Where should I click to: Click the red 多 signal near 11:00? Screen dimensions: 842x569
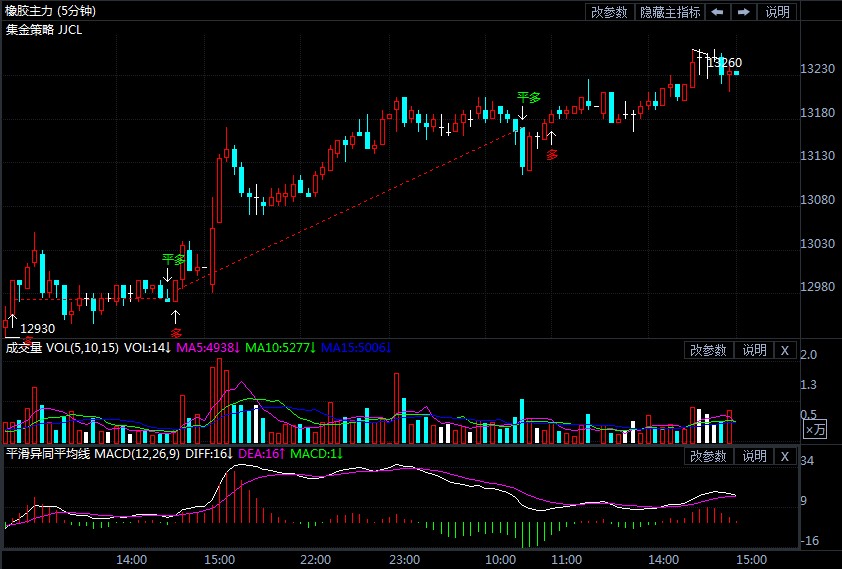tap(551, 155)
